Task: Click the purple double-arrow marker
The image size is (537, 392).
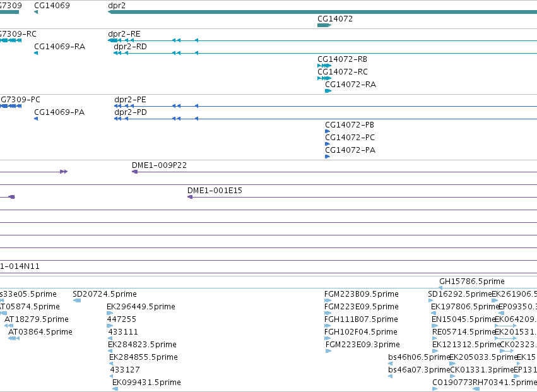Action: [x=64, y=171]
